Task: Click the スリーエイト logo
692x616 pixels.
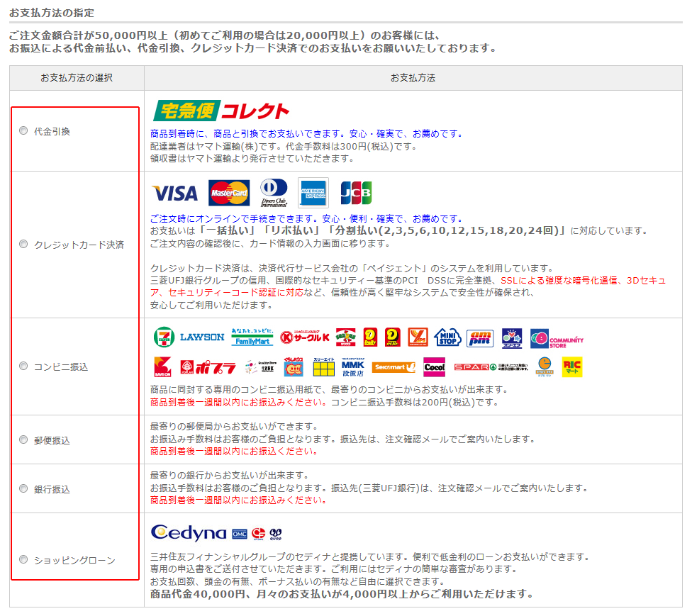Action: 324,366
